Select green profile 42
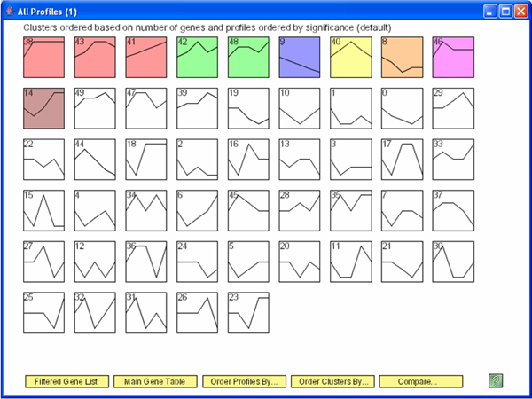The width and height of the screenshot is (532, 399). pyautogui.click(x=197, y=57)
